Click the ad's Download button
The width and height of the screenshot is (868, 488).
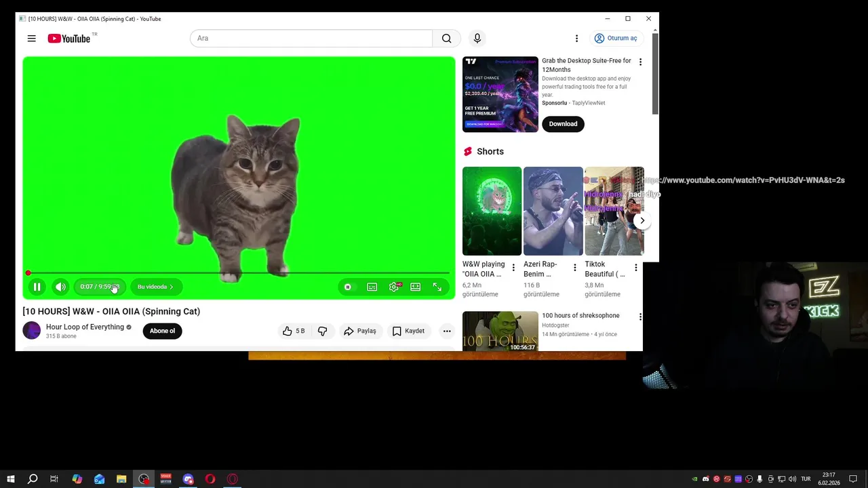563,123
